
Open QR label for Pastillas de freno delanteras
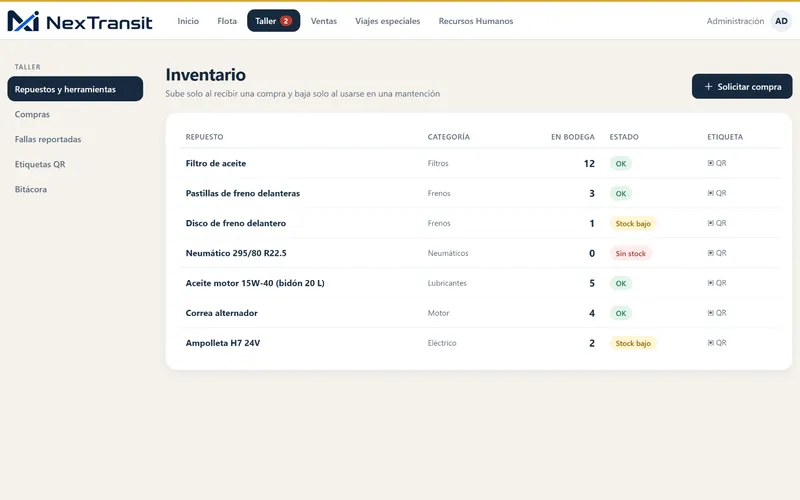(717, 193)
